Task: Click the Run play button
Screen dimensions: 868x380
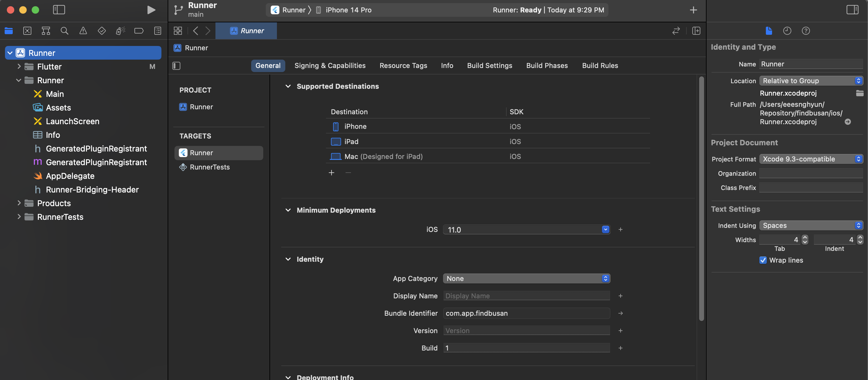Action: click(x=151, y=10)
